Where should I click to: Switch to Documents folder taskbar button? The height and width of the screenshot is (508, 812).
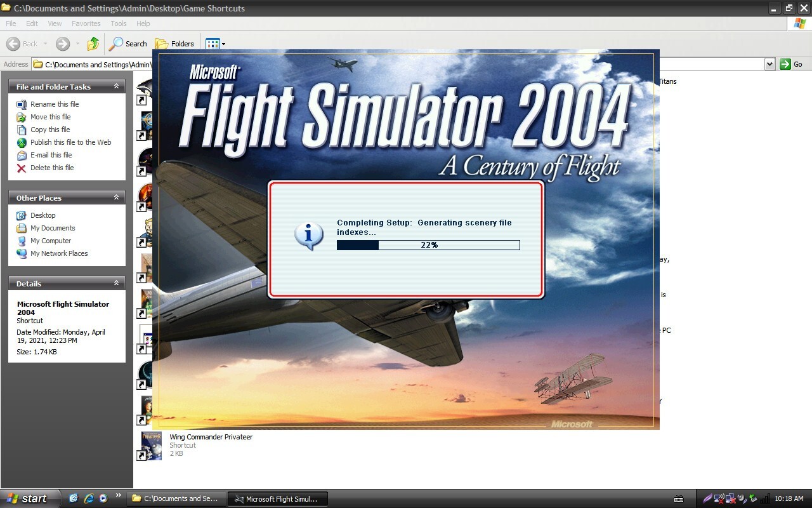point(176,498)
